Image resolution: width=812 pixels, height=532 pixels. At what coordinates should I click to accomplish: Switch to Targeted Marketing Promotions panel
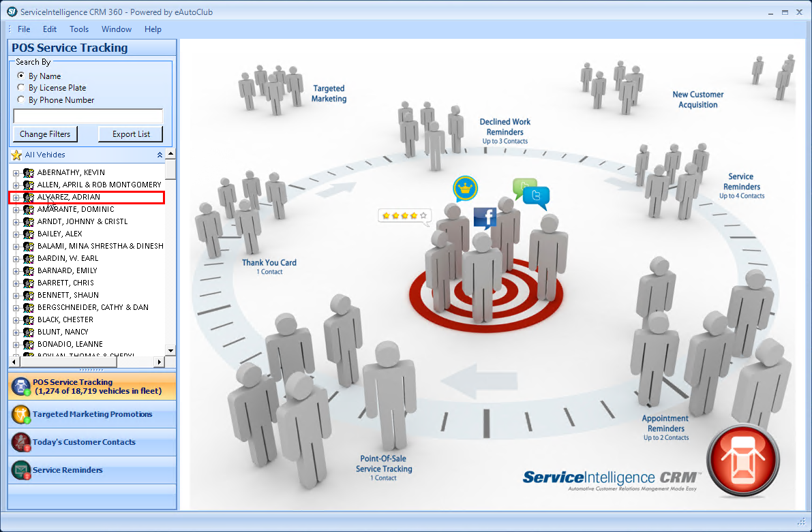92,414
